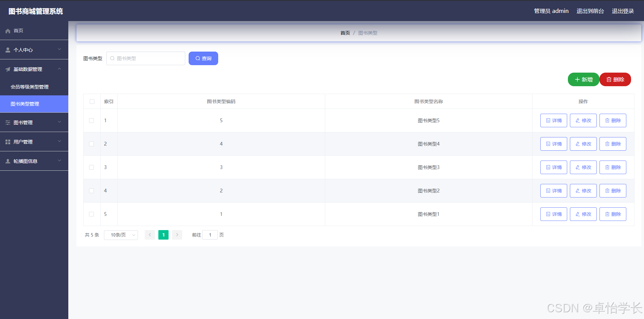Click the 删除 trash icon in row 图书类型2

pos(607,191)
